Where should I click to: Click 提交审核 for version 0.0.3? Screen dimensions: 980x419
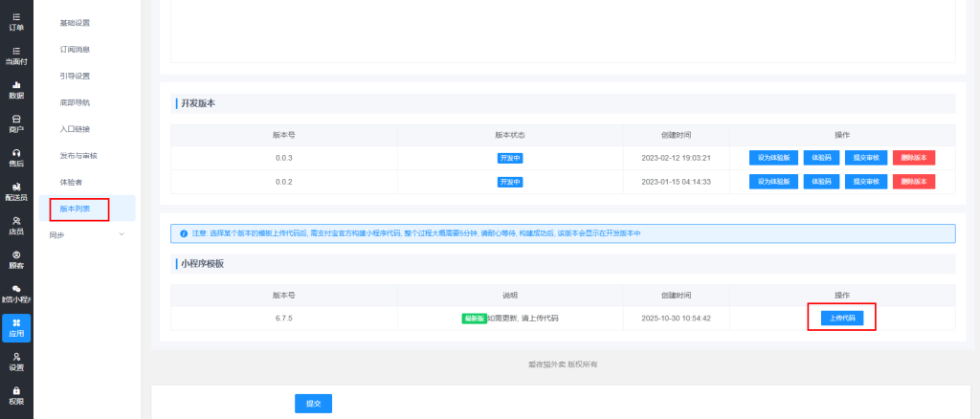(865, 157)
